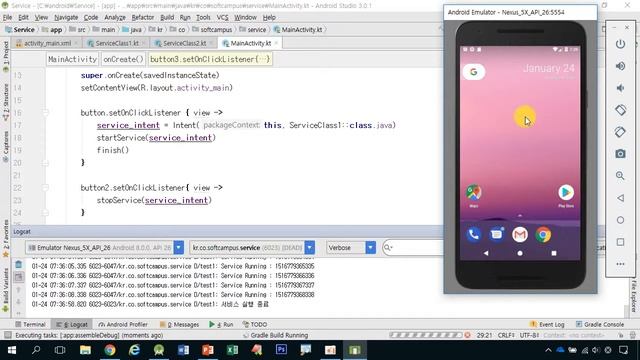Open the Messages app in emulator dock
The width and height of the screenshot is (640, 360).
click(x=496, y=235)
